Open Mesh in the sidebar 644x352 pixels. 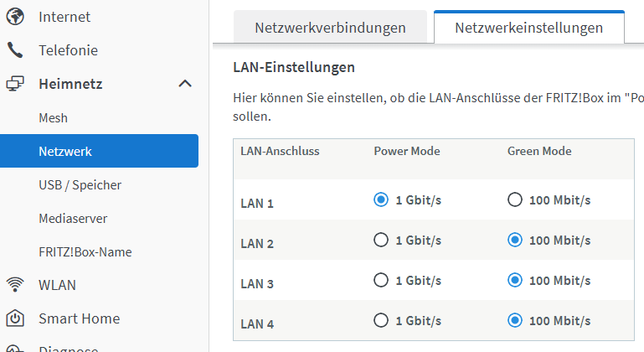coord(53,118)
